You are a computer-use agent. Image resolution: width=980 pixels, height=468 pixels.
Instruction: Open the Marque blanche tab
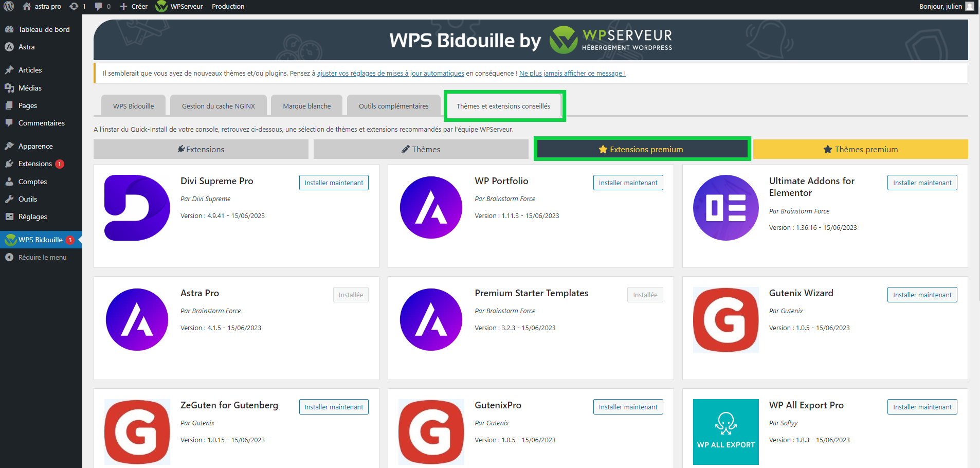(x=307, y=106)
